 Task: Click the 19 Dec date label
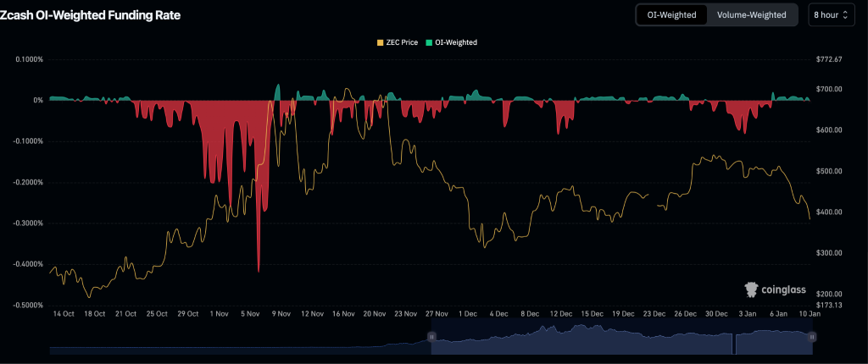coord(623,314)
